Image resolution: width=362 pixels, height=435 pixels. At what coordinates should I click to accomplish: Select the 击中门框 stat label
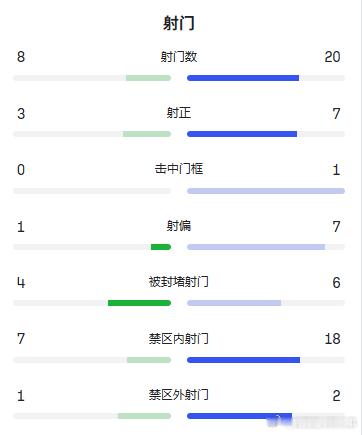coord(179,169)
